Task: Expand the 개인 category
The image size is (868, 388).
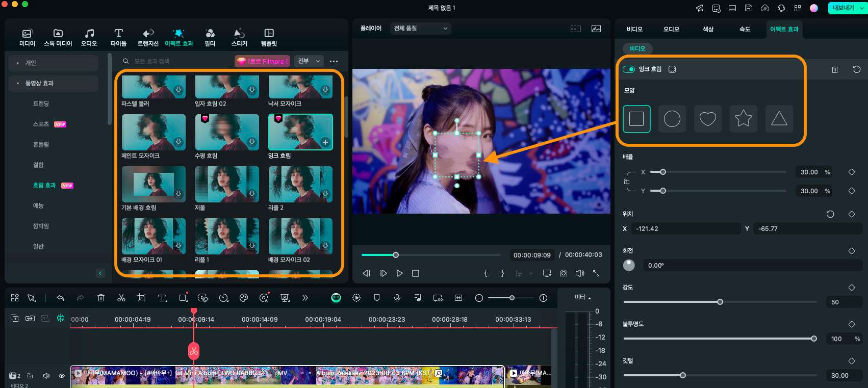Action: click(x=54, y=63)
